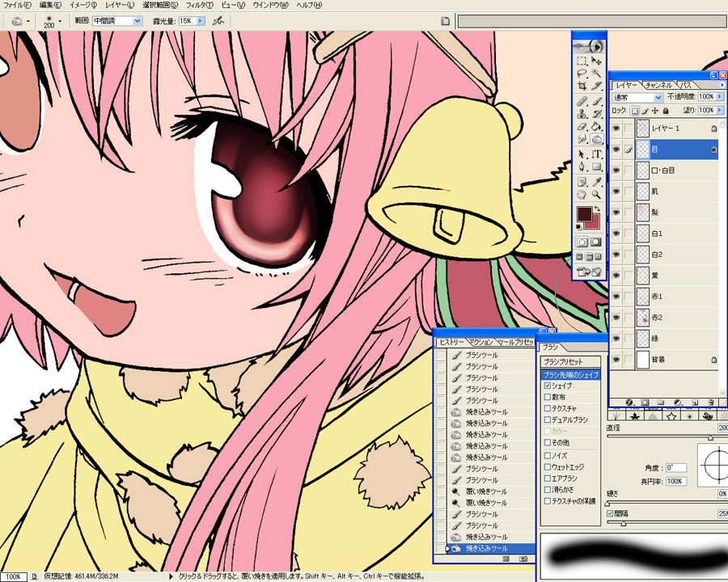Jump to ImageReady from toolbox

[589, 272]
